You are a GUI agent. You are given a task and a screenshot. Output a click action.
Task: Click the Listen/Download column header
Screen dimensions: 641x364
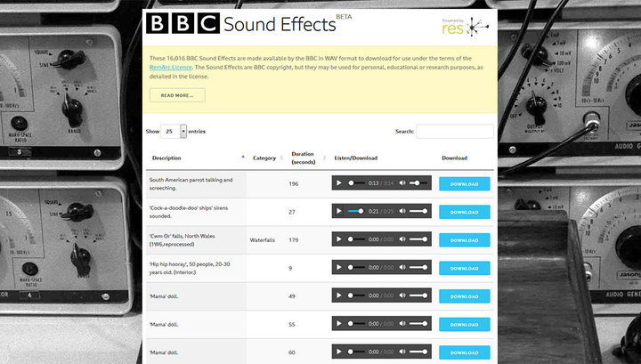click(355, 158)
